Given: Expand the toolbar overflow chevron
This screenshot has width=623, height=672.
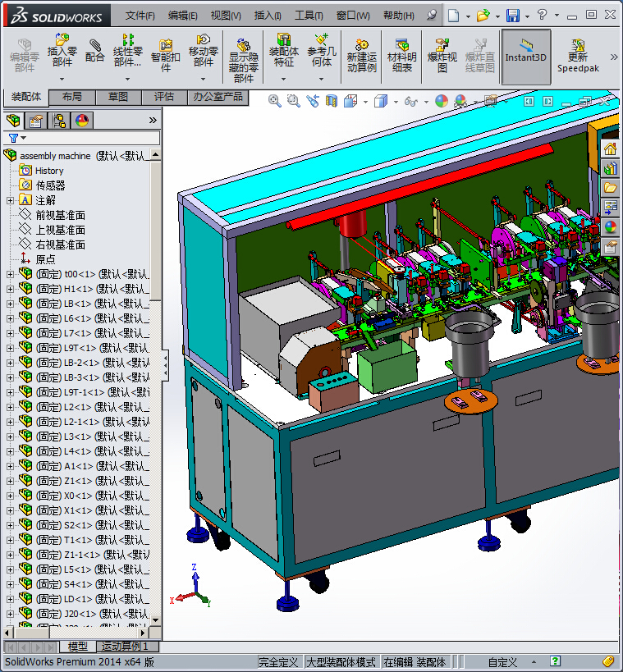Looking at the screenshot, I should [x=614, y=57].
